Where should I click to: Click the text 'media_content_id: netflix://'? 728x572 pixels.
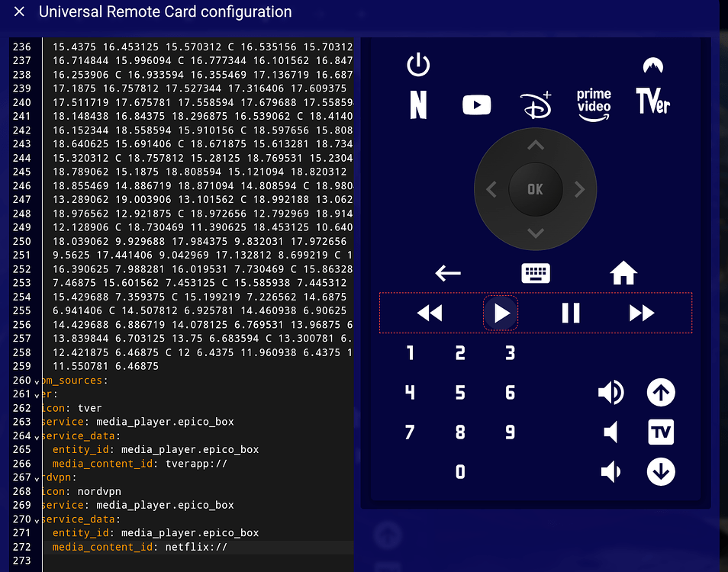tap(140, 547)
